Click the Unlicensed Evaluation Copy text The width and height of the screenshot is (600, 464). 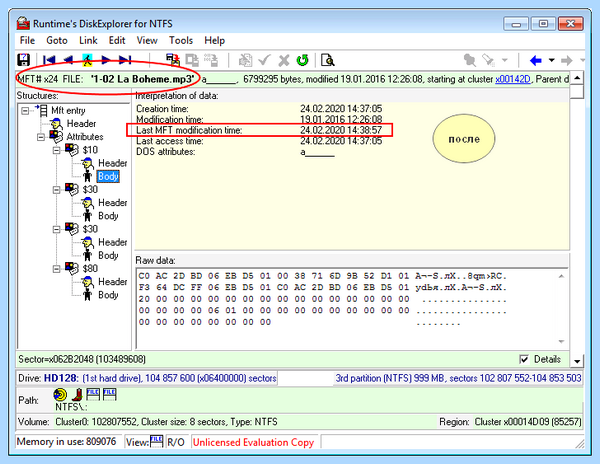coord(253,442)
